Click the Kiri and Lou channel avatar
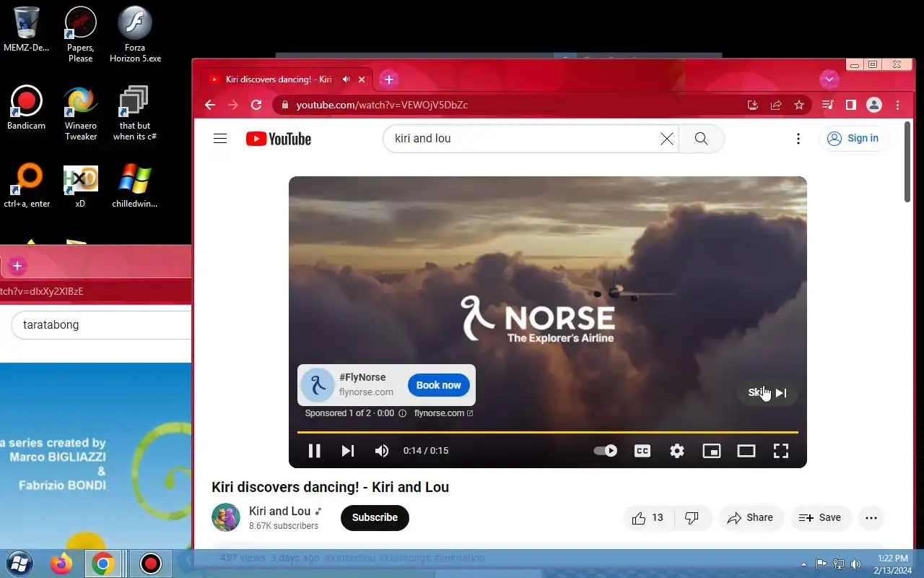 pos(226,517)
